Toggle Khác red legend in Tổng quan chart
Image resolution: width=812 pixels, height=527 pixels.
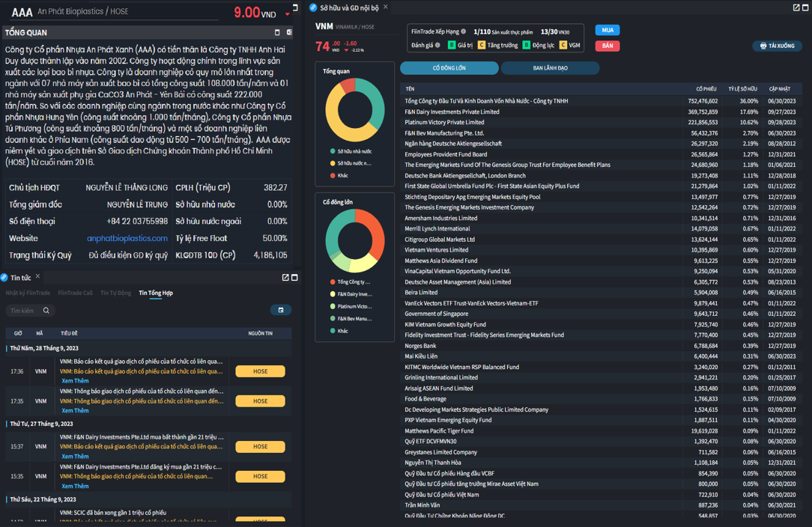tap(339, 175)
